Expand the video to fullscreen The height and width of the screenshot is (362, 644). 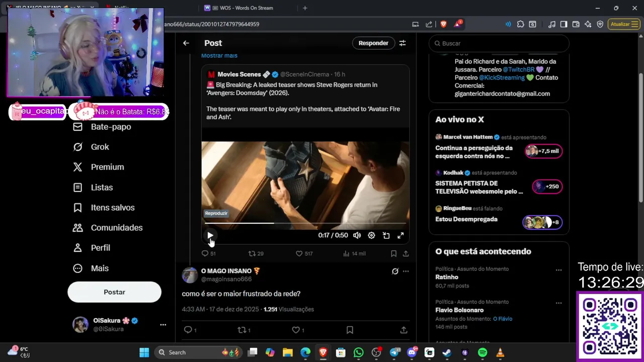(x=400, y=235)
